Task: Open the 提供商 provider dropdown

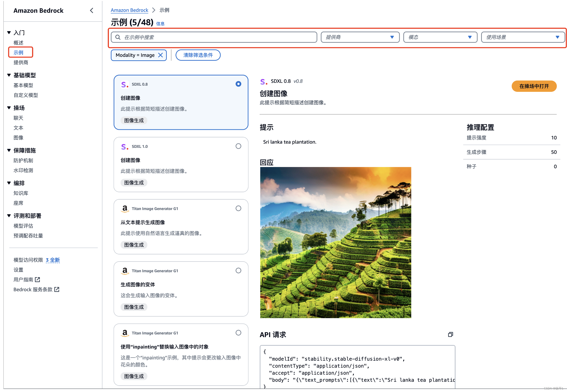Action: 360,37
